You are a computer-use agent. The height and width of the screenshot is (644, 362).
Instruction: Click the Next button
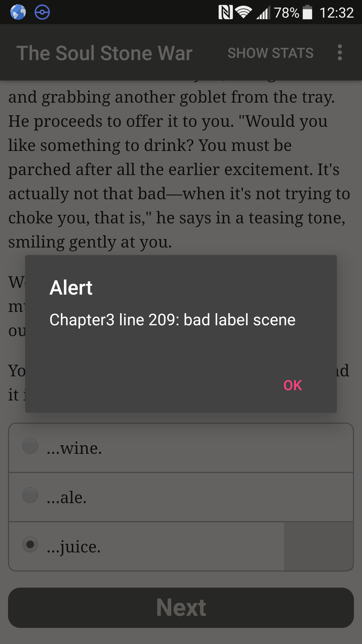(x=181, y=608)
